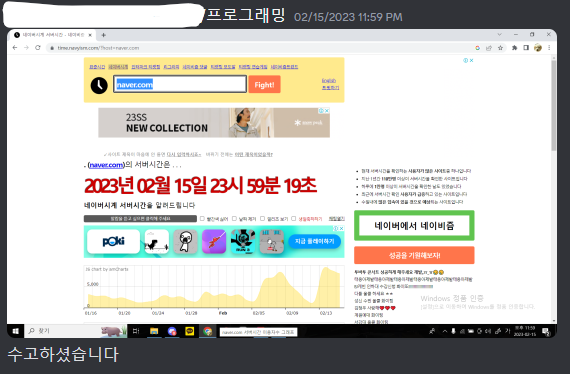Image resolution: width=570 pixels, height=374 pixels.
Task: Open the fourth link in yellow menu bar
Action: click(171, 67)
